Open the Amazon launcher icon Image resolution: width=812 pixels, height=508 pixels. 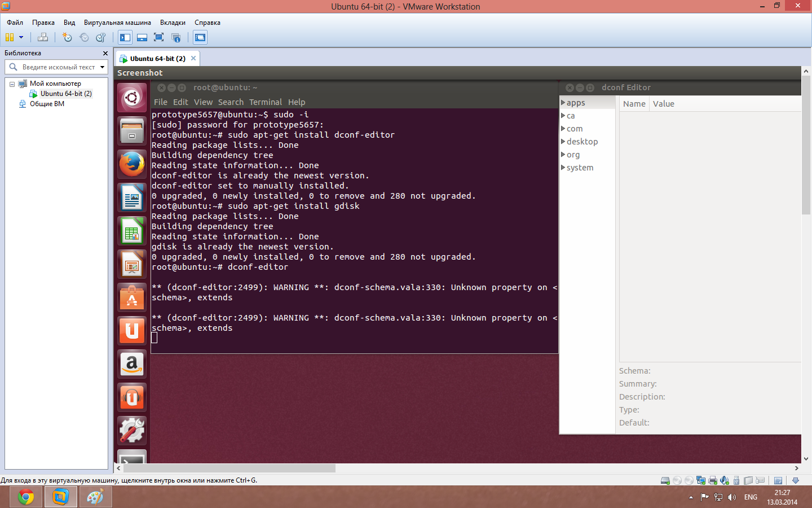click(x=132, y=364)
